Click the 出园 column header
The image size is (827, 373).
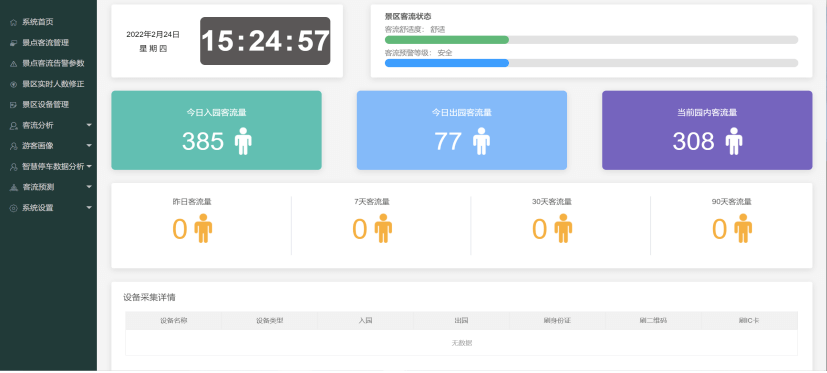point(461,320)
